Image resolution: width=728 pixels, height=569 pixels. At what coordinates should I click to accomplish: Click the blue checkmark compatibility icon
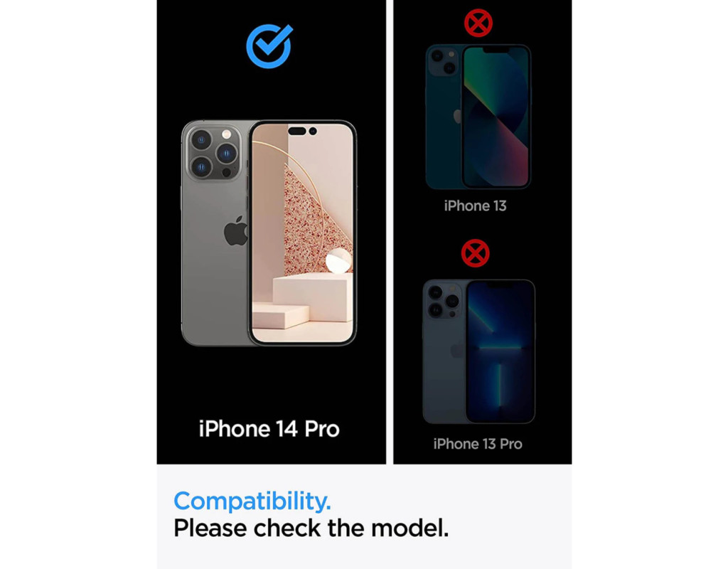(269, 46)
